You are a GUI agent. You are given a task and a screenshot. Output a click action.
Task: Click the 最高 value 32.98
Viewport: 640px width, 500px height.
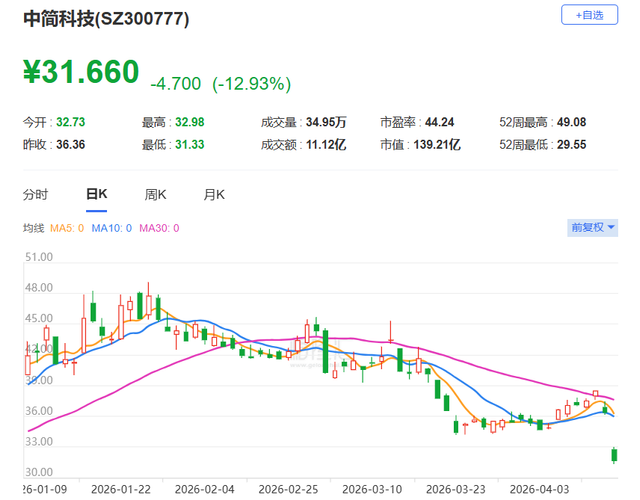coord(190,122)
